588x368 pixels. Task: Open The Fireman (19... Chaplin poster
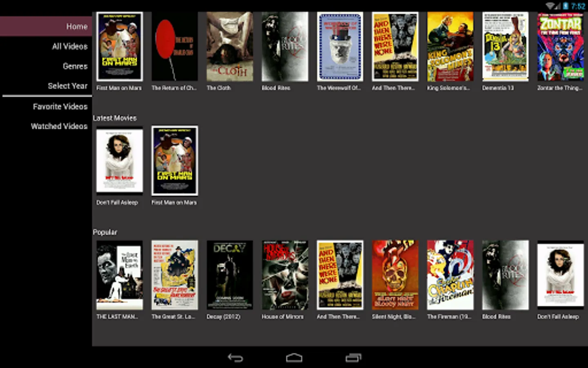450,275
